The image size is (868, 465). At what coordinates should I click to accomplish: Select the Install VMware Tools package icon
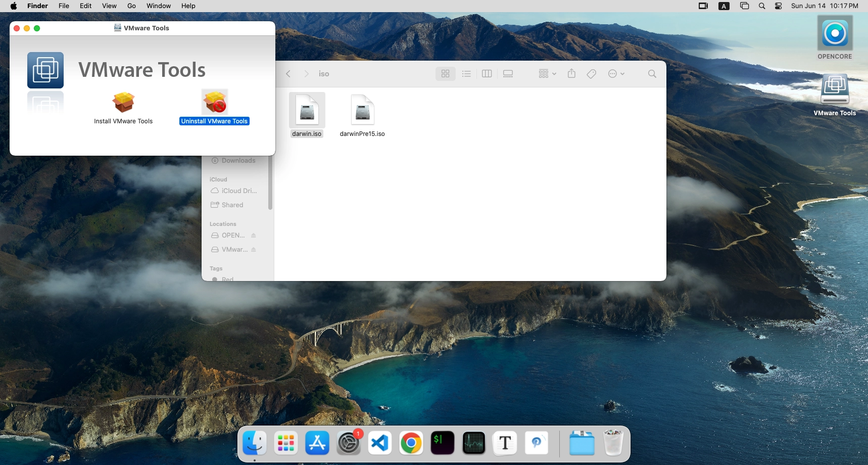123,103
